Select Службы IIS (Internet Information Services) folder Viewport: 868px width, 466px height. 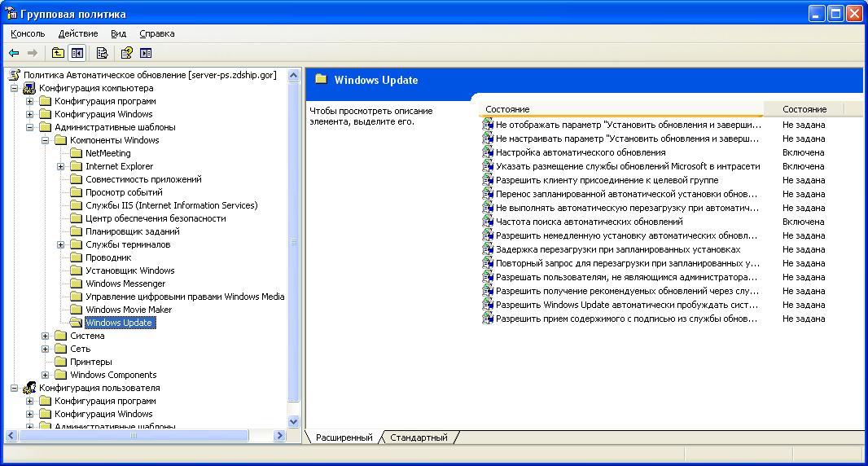[x=172, y=205]
